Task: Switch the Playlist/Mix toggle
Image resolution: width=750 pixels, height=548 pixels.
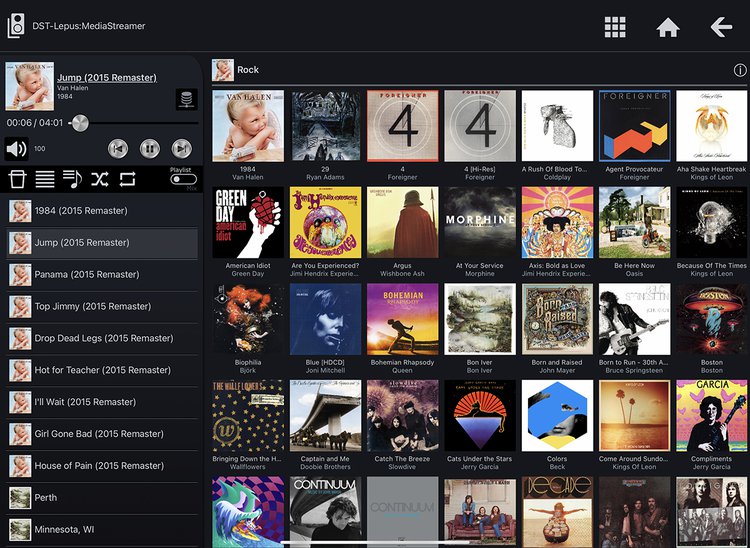Action: click(x=183, y=180)
